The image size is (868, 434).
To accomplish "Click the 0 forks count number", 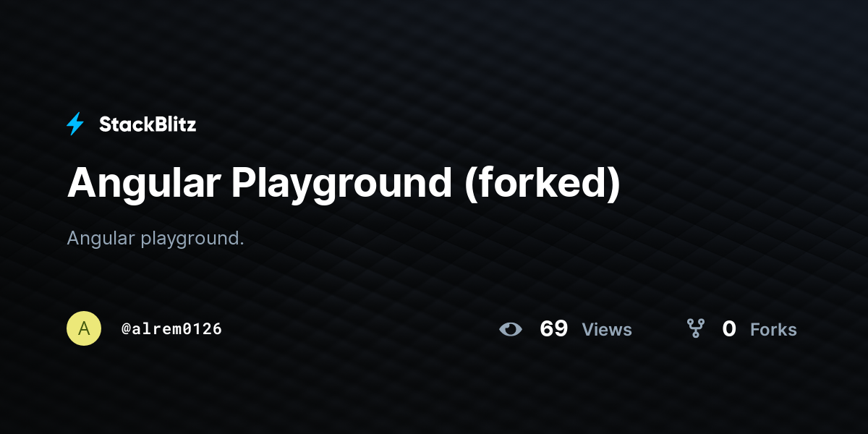I will (729, 329).
